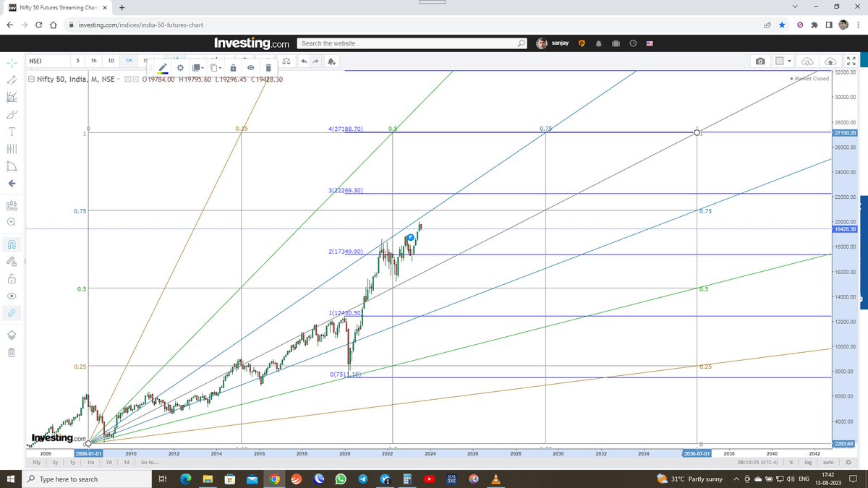Click the compare scales balance icon
868x488 pixels.
pos(286,61)
